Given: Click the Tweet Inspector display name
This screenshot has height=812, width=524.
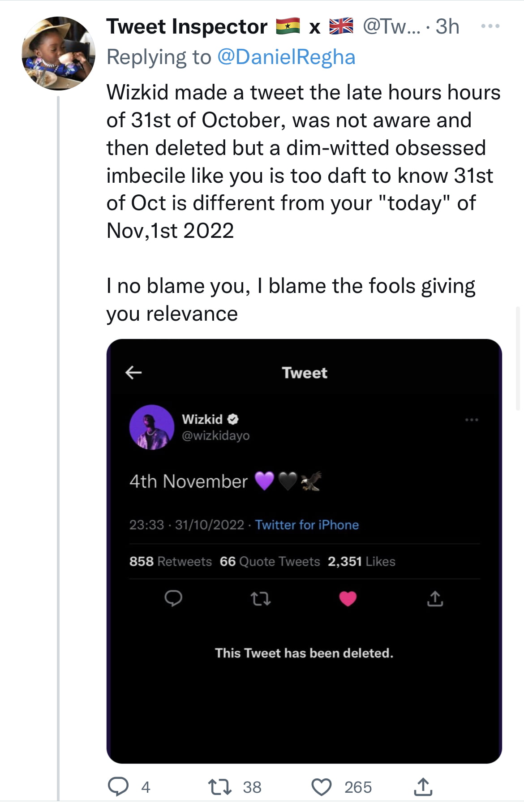Looking at the screenshot, I should tap(187, 27).
